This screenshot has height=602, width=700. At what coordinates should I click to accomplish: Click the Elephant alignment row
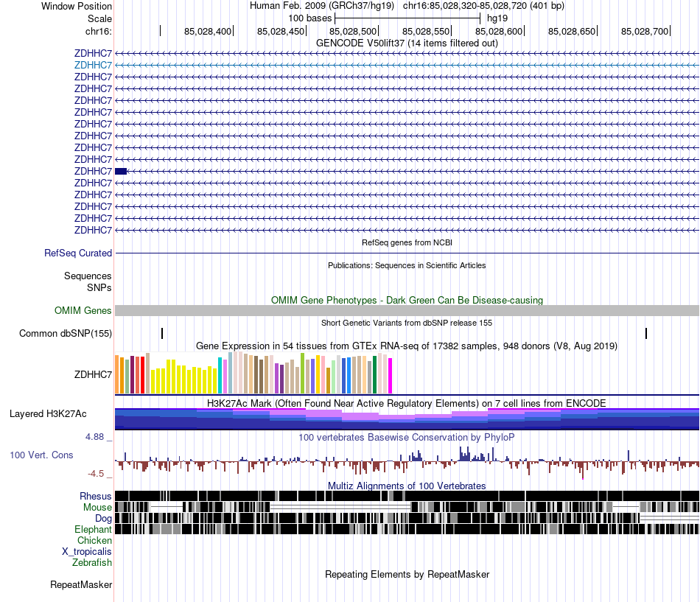pos(407,529)
